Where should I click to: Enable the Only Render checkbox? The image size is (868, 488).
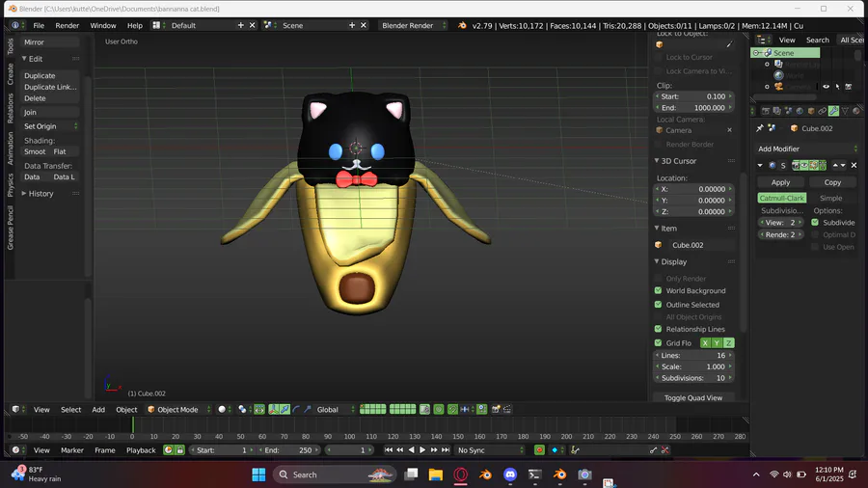point(658,279)
